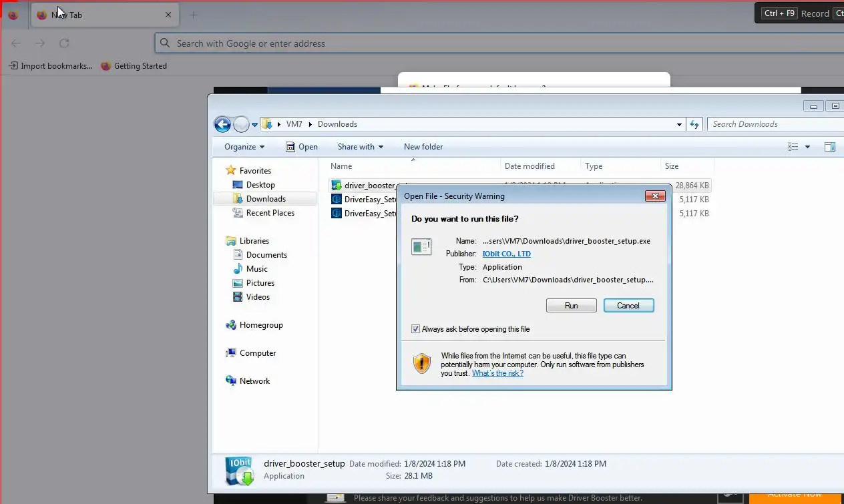Open the Pictures library

[x=260, y=283]
